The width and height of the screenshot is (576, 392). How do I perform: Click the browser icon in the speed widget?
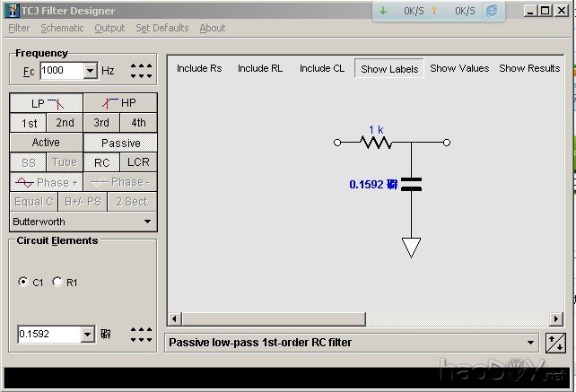(492, 11)
